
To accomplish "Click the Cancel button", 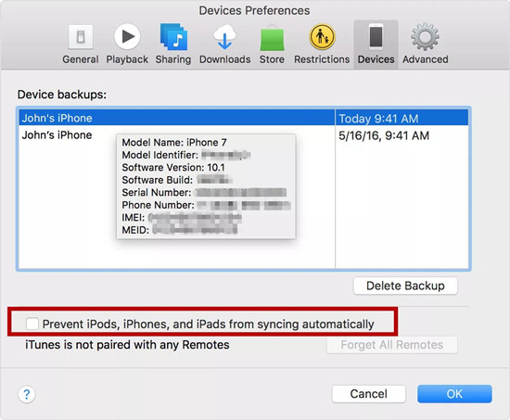I will tap(368, 394).
